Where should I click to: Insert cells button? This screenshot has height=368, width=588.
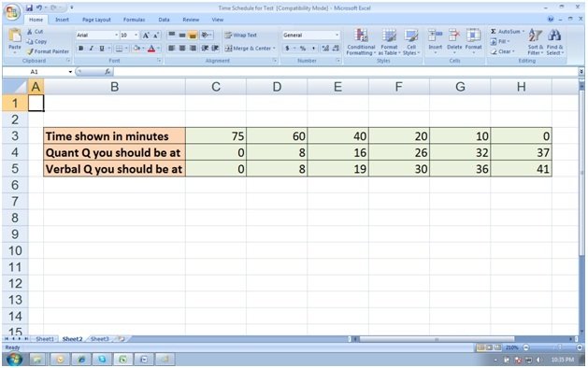click(435, 42)
